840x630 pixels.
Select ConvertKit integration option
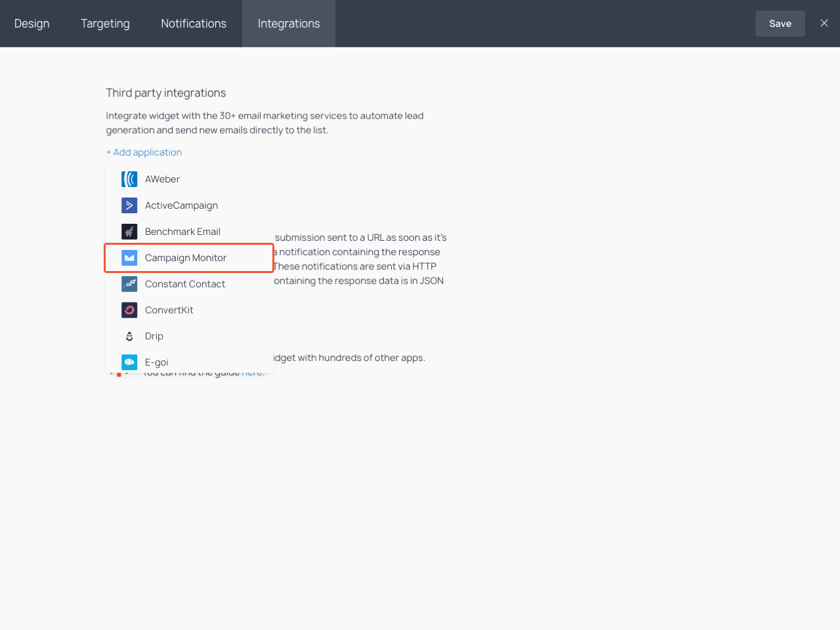[x=169, y=310]
